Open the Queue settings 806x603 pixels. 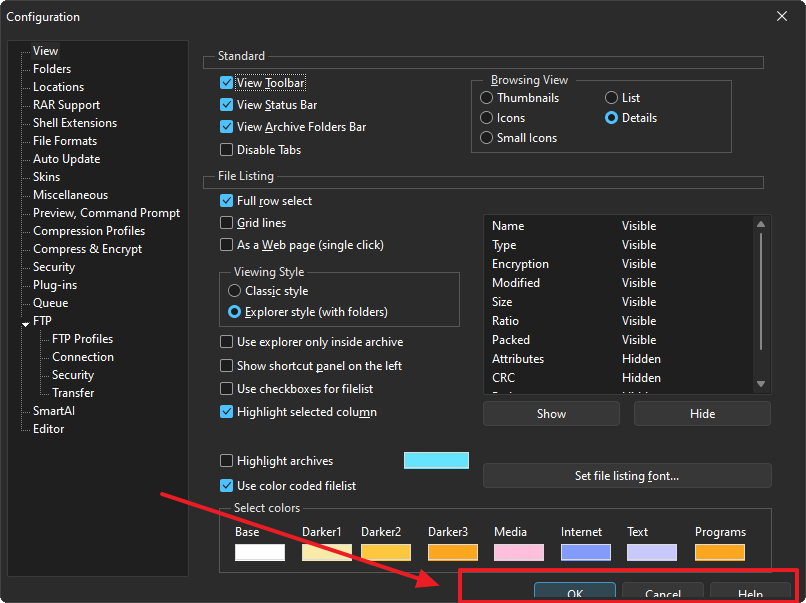point(50,303)
